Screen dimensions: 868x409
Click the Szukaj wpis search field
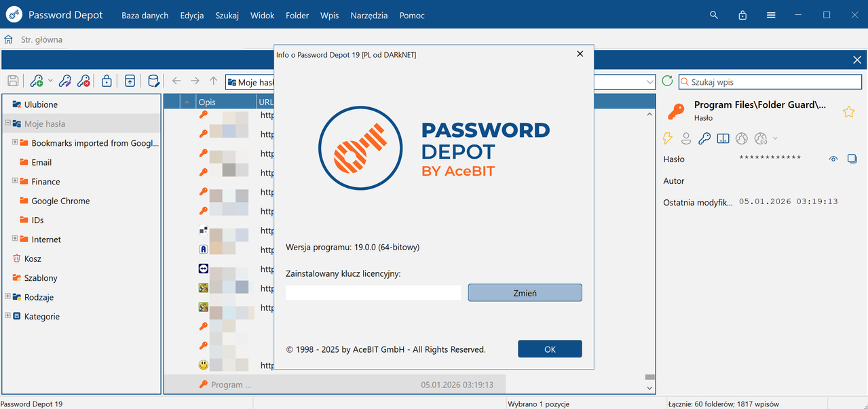770,82
